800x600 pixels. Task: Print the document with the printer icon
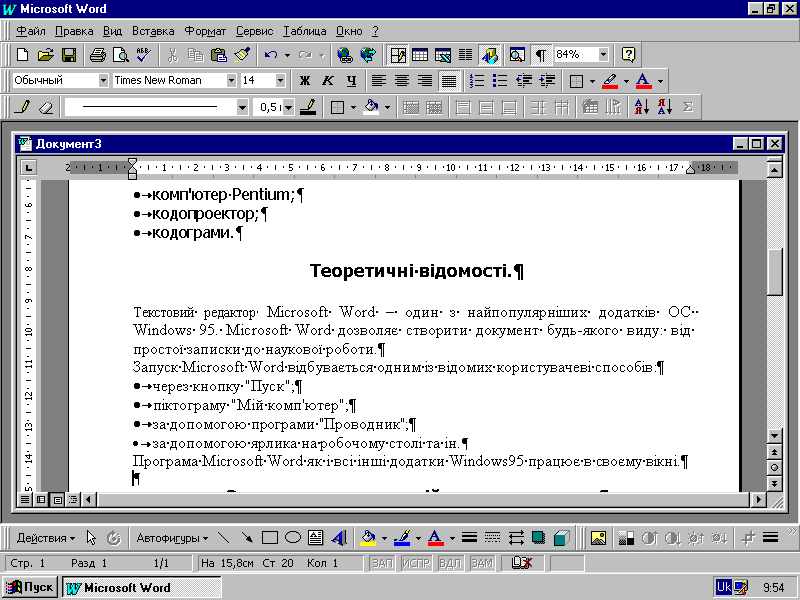pyautogui.click(x=97, y=54)
